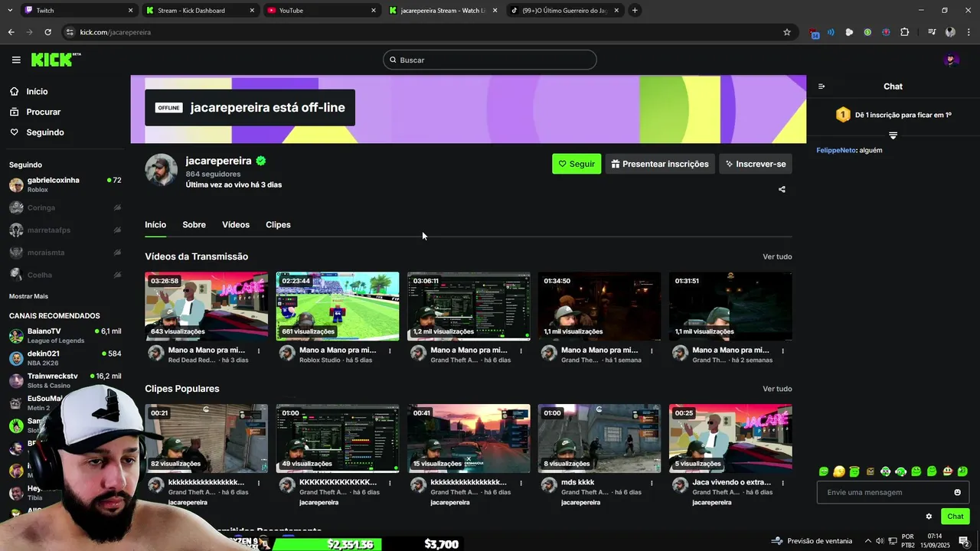This screenshot has width=980, height=551.
Task: Play the 03:26:58 Red Dead video thumbnail
Action: tap(207, 306)
